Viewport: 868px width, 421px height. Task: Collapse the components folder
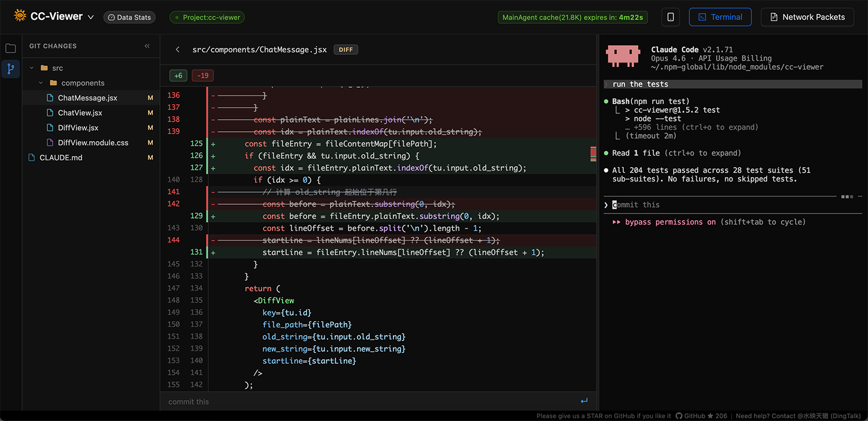41,83
